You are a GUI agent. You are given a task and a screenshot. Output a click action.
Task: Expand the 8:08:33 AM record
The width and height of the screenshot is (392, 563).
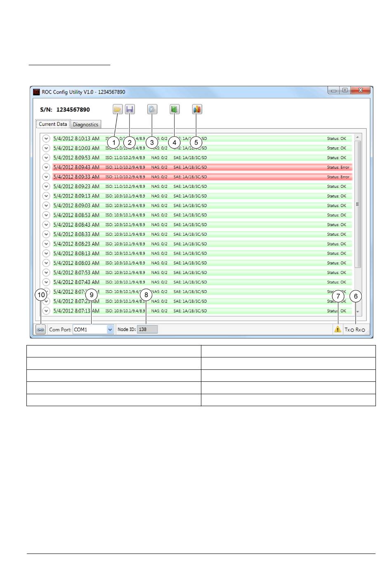click(x=46, y=234)
